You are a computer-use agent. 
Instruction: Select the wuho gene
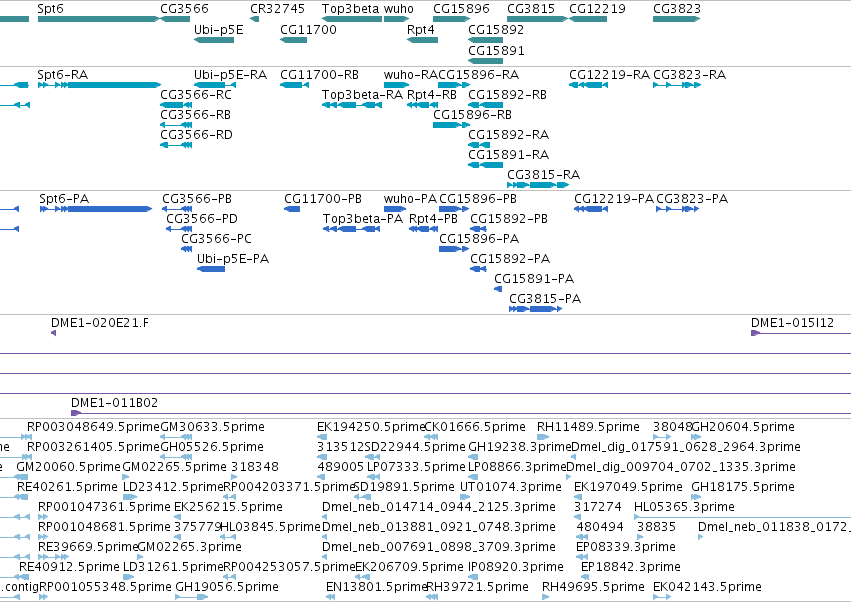[396, 19]
